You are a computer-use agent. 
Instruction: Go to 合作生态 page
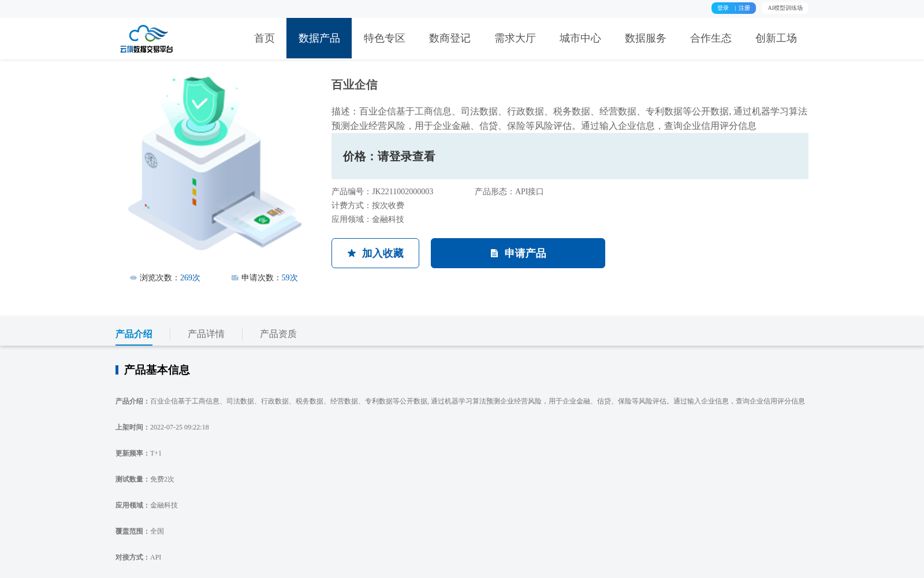point(710,38)
